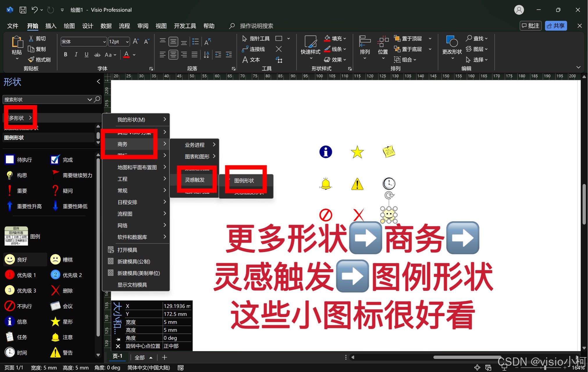This screenshot has height=372, width=588.
Task: Click the Bring to Front (置于顶层) icon
Action: pos(397,38)
